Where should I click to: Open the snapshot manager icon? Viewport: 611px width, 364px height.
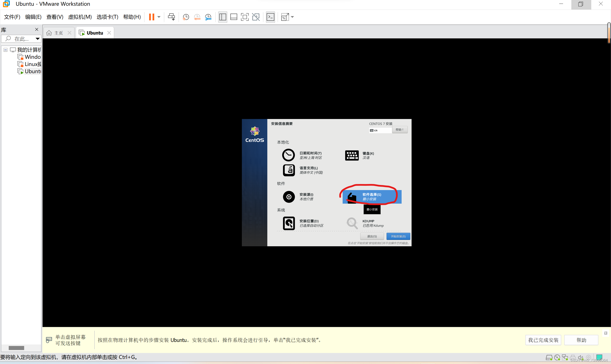coord(208,17)
